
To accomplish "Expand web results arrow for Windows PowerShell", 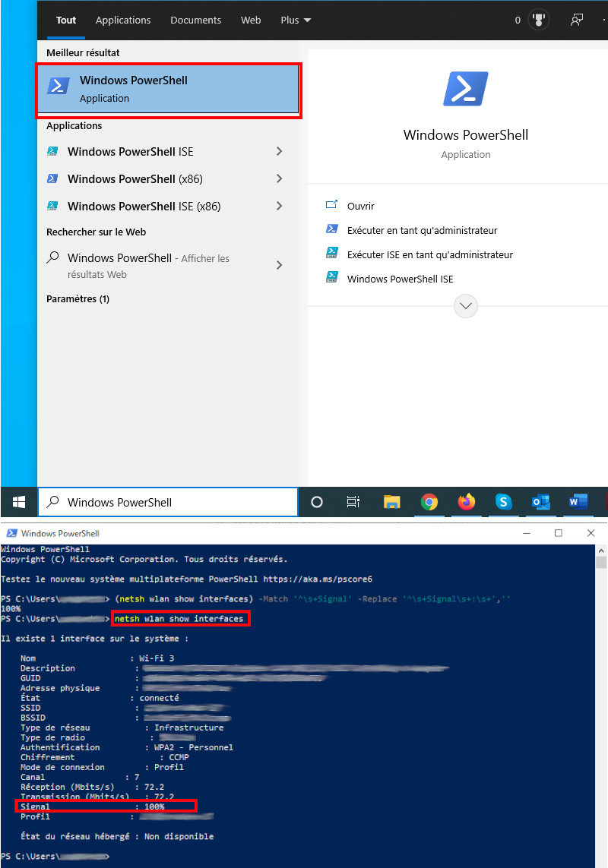I will [x=280, y=265].
